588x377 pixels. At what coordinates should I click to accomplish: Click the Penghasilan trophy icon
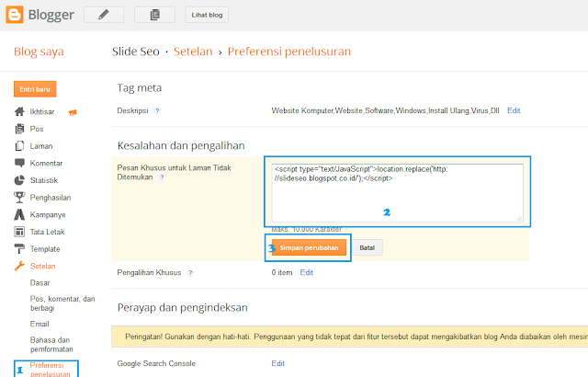19,198
